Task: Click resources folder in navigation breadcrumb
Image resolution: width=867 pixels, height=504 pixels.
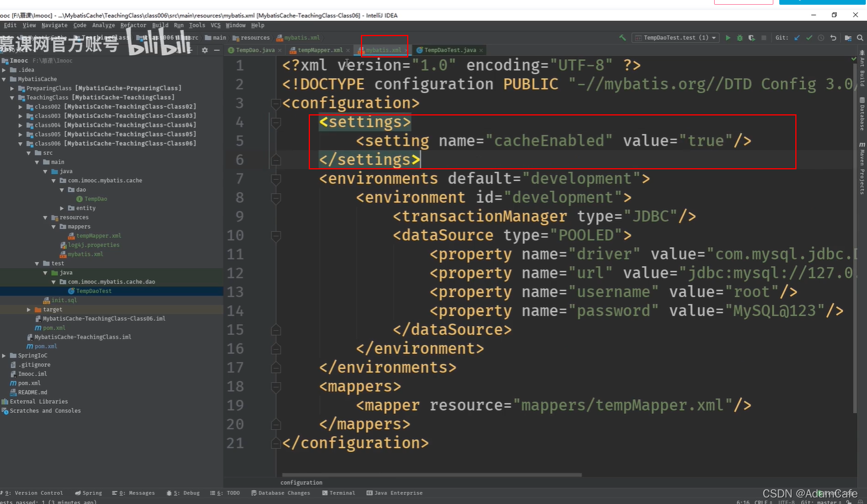Action: [x=251, y=37]
